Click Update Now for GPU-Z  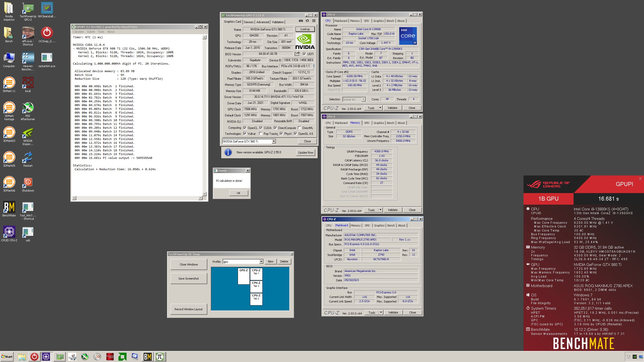tap(306, 152)
